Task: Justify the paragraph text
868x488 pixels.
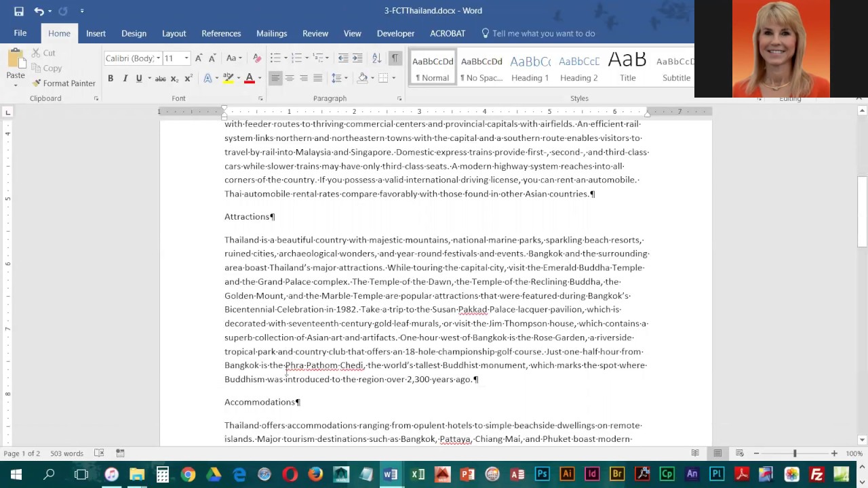Action: [x=317, y=79]
